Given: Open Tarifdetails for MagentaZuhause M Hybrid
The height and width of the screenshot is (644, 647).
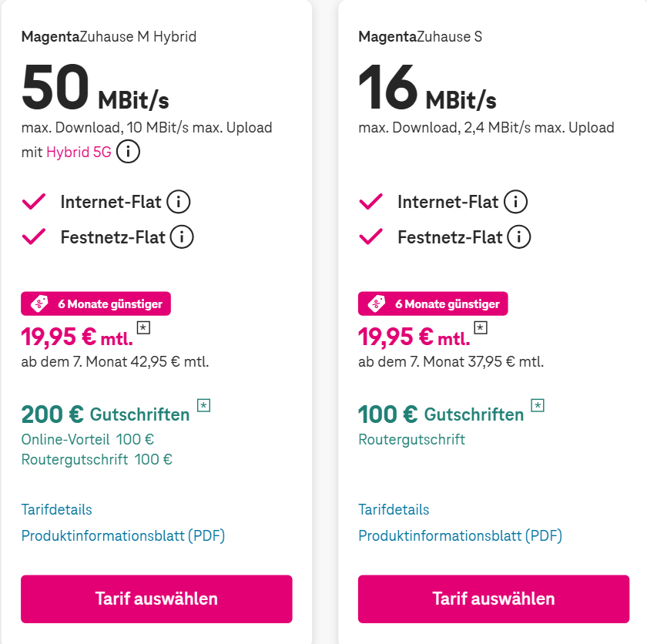Looking at the screenshot, I should coord(56,509).
